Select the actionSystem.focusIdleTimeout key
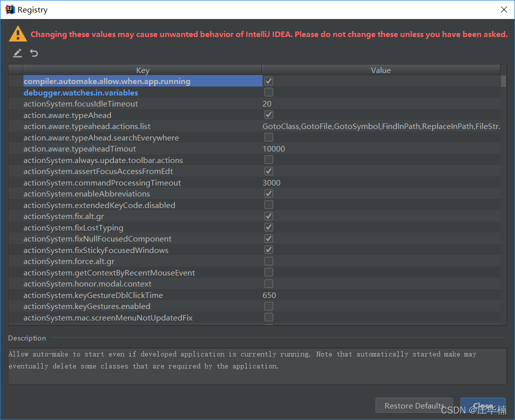This screenshot has height=420, width=515. tap(81, 104)
